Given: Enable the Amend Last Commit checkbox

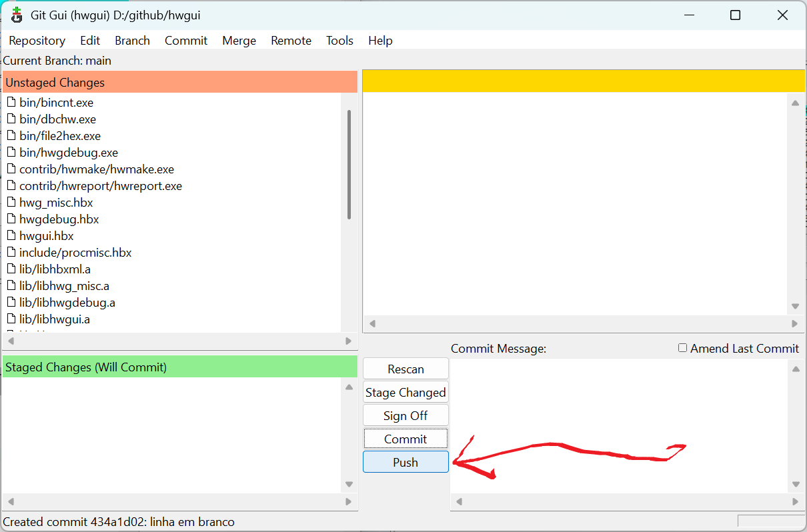Looking at the screenshot, I should (x=682, y=348).
